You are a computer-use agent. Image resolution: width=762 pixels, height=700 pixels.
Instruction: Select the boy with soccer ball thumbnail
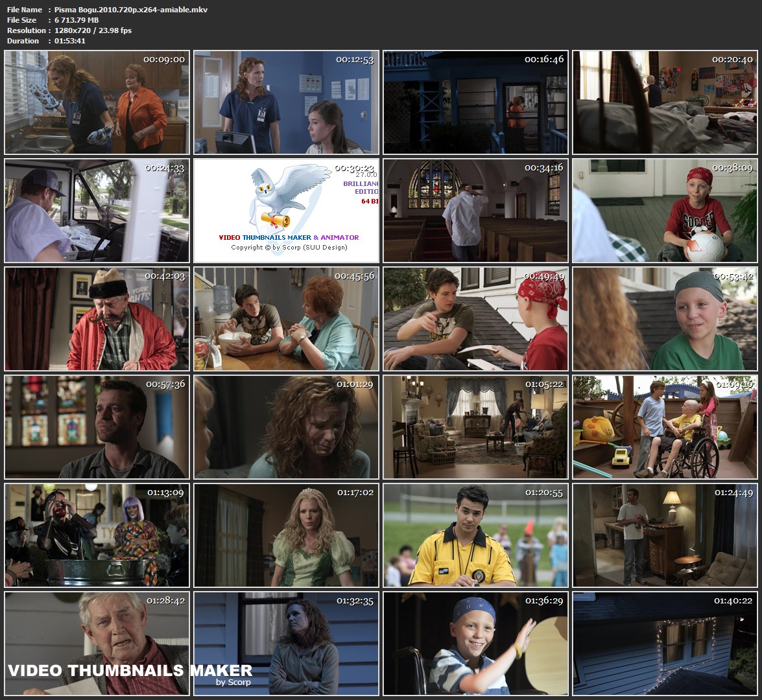click(x=665, y=211)
